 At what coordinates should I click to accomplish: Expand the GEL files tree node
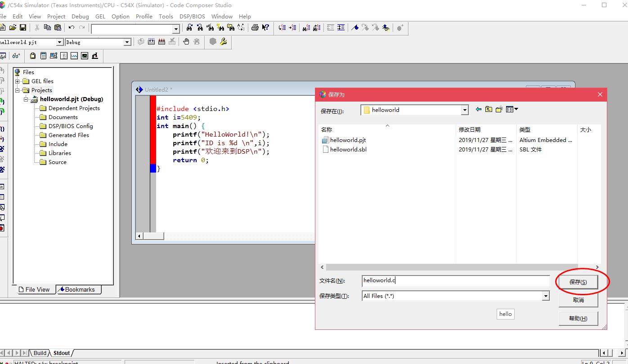pos(18,81)
